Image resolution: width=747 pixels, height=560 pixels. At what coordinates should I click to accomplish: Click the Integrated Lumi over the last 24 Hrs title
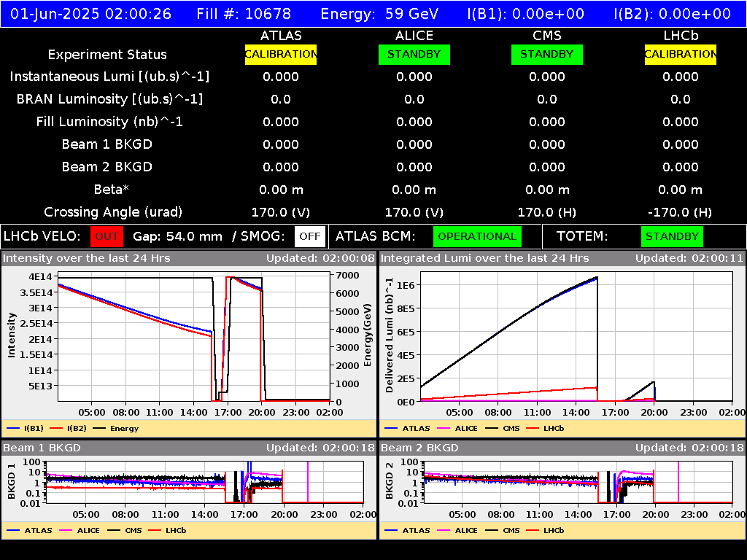[x=485, y=259]
